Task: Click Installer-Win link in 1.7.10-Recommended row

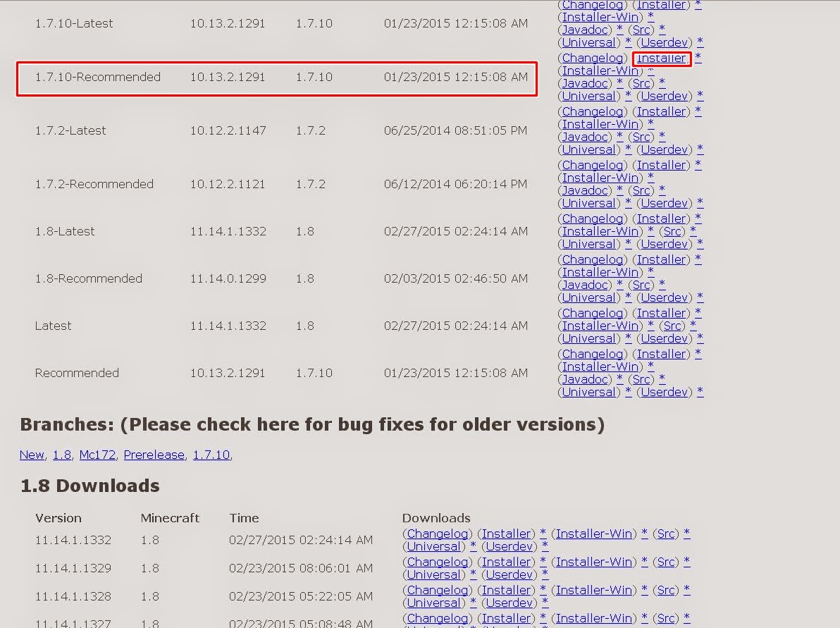Action: tap(600, 70)
